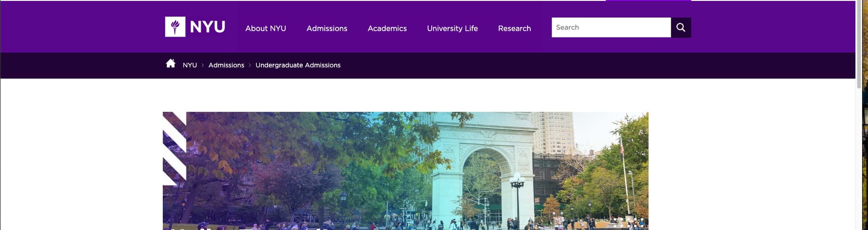Image resolution: width=868 pixels, height=230 pixels.
Task: Select the Undergraduate Admissions breadcrumb
Action: (298, 65)
